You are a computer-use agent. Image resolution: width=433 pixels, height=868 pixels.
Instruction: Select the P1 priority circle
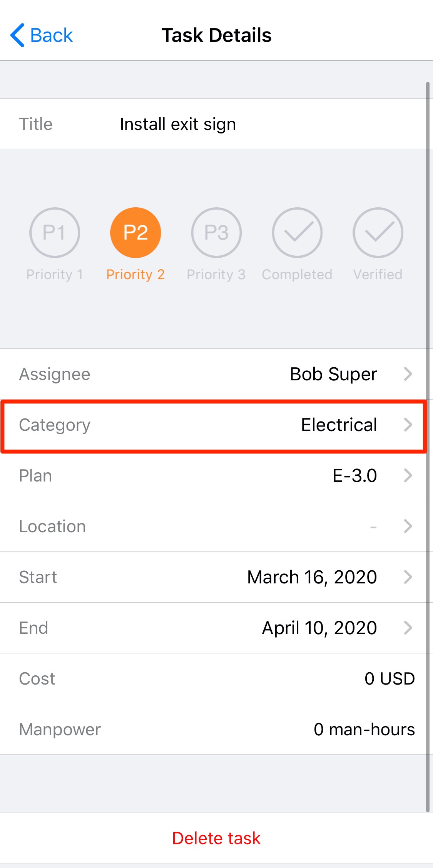(55, 233)
